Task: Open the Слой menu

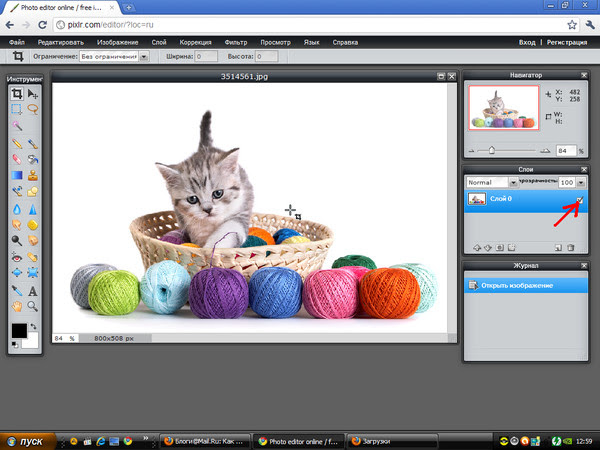Action: 159,42
